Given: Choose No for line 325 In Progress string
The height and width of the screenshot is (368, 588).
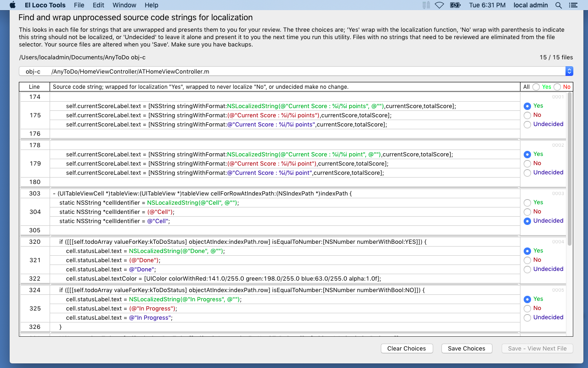Looking at the screenshot, I should pyautogui.click(x=527, y=308).
